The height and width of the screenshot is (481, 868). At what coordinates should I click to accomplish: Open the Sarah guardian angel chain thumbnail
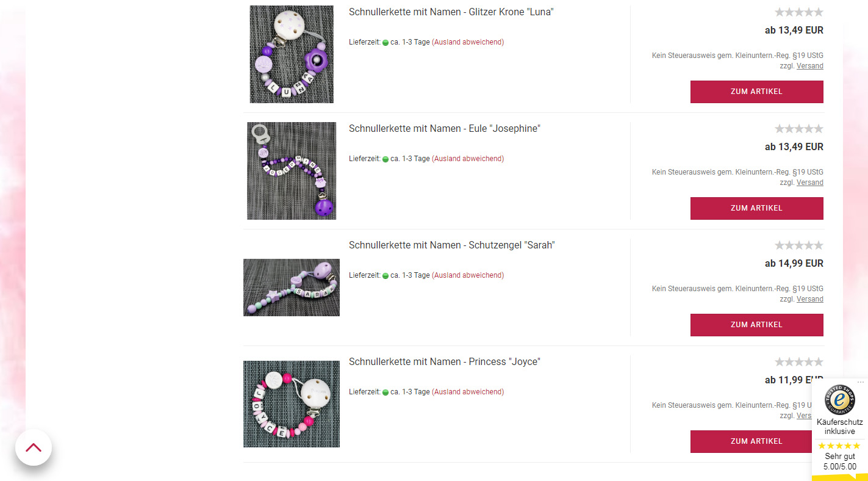[292, 288]
